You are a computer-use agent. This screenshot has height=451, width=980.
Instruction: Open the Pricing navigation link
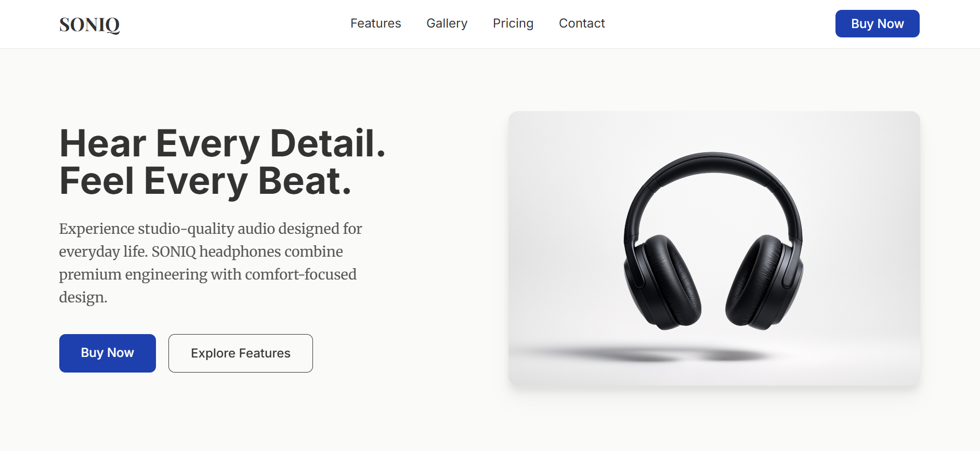(513, 23)
